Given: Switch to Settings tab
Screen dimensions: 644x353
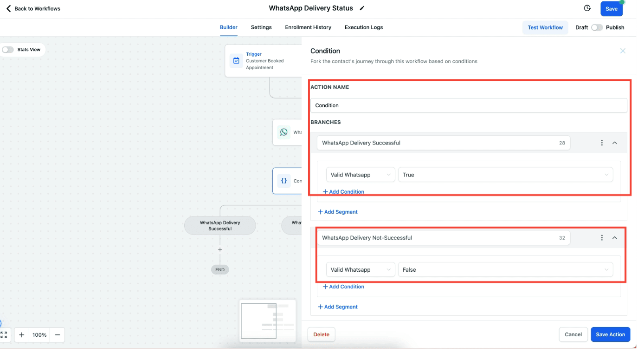Looking at the screenshot, I should [261, 27].
